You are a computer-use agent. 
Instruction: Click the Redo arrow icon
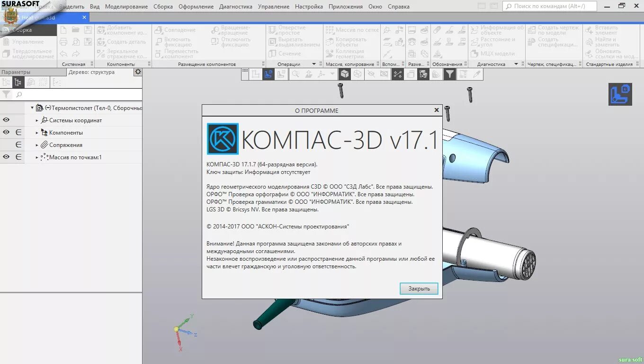(76, 54)
